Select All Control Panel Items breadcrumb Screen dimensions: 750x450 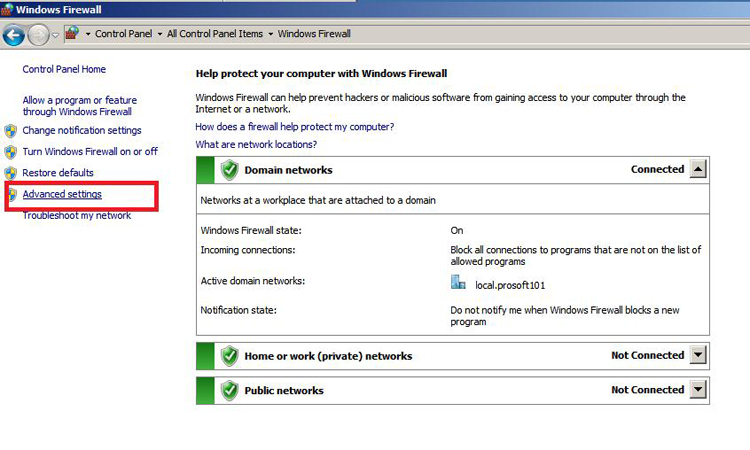coord(215,34)
